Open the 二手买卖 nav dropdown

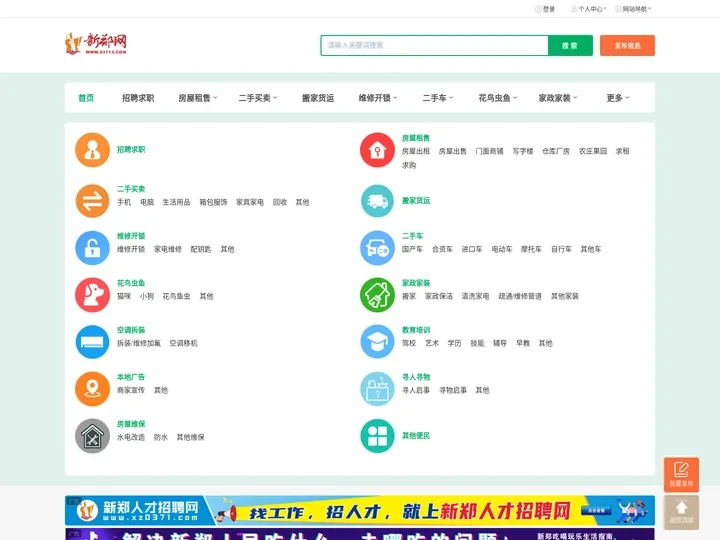(258, 98)
